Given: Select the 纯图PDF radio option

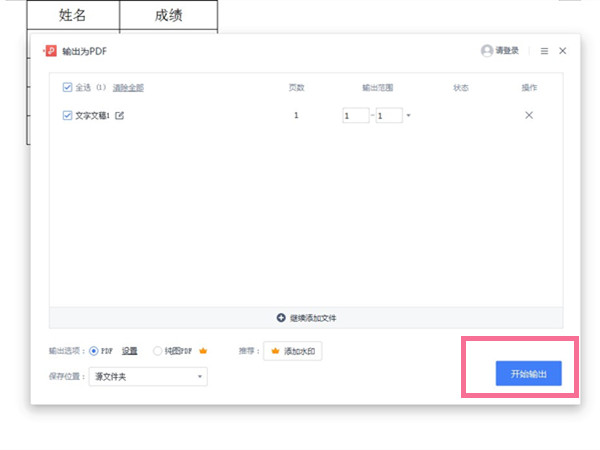Looking at the screenshot, I should click(x=157, y=351).
